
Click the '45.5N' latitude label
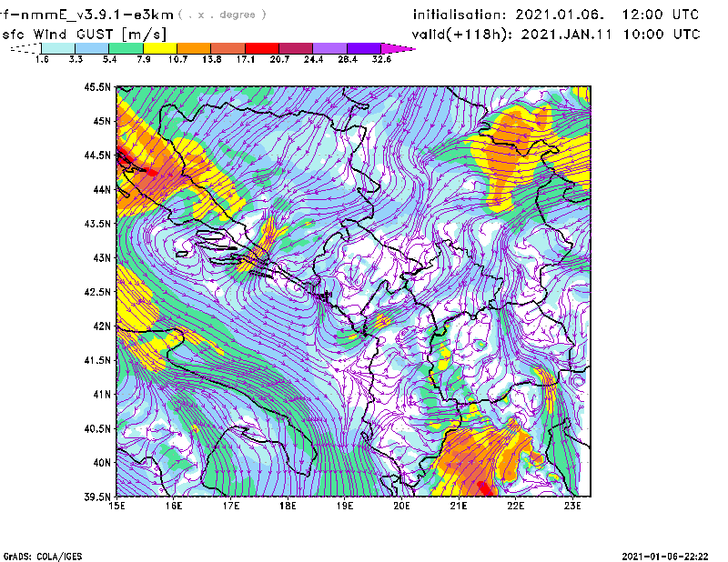pos(97,86)
